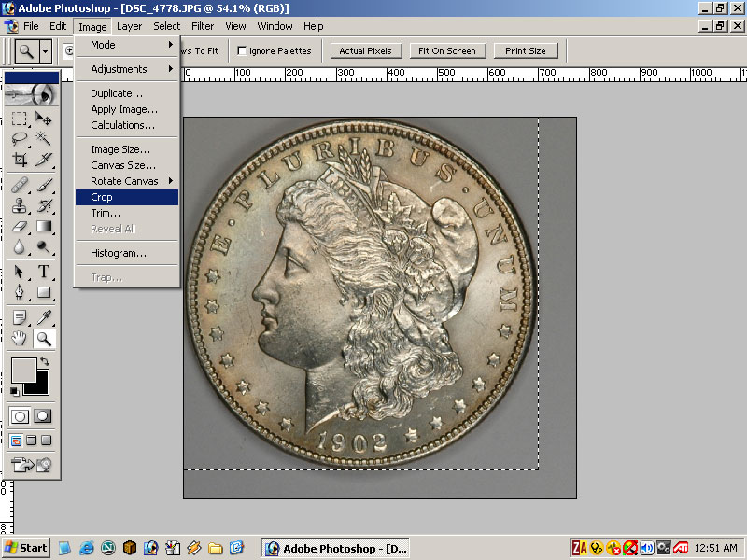Expand the Rotate Canvas submenu
The width and height of the screenshot is (747, 560).
[126, 181]
